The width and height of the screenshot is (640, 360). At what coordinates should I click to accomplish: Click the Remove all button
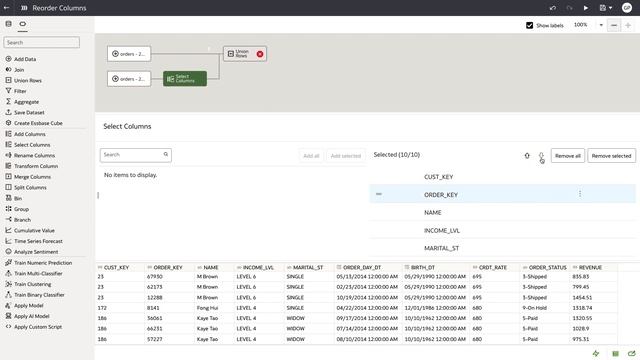568,156
